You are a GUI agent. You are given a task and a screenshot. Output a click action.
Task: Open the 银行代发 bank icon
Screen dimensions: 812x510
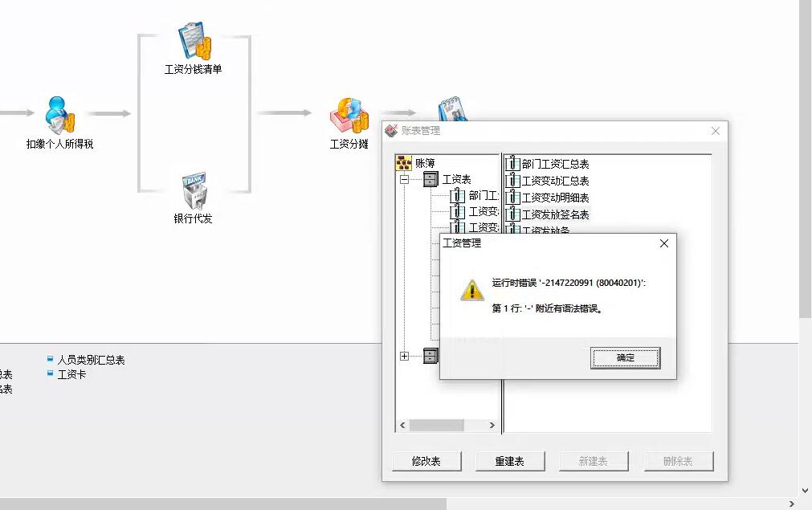pyautogui.click(x=194, y=190)
